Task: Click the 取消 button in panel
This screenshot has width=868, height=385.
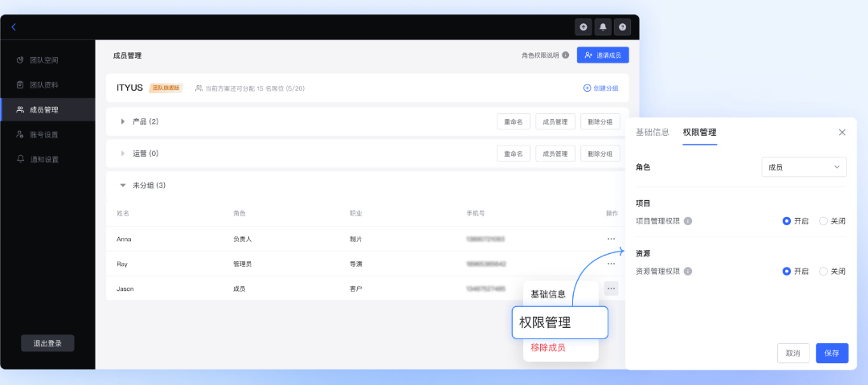Action: pos(793,353)
